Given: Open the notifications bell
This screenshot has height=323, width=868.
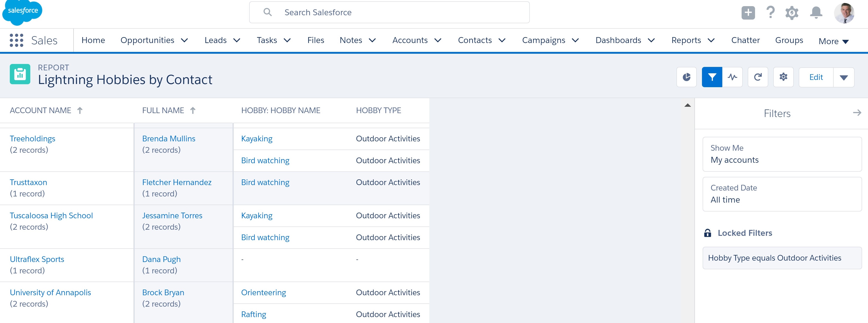Looking at the screenshot, I should click(x=816, y=13).
